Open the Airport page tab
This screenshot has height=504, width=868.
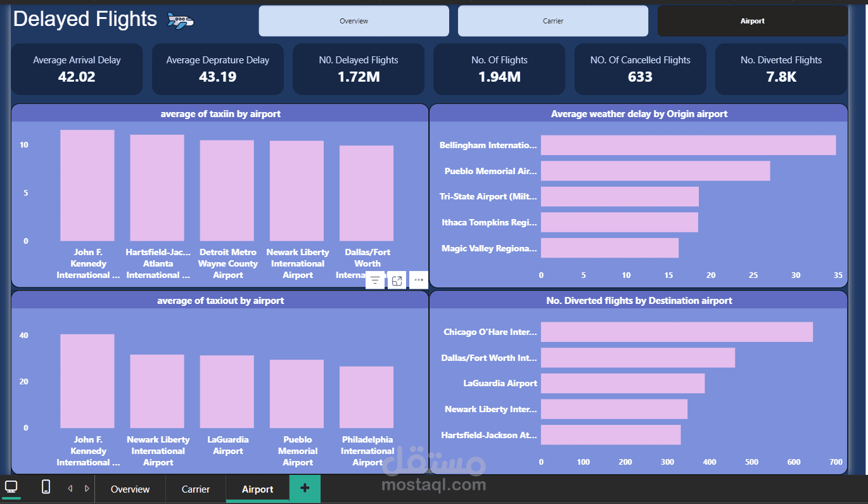tap(257, 489)
